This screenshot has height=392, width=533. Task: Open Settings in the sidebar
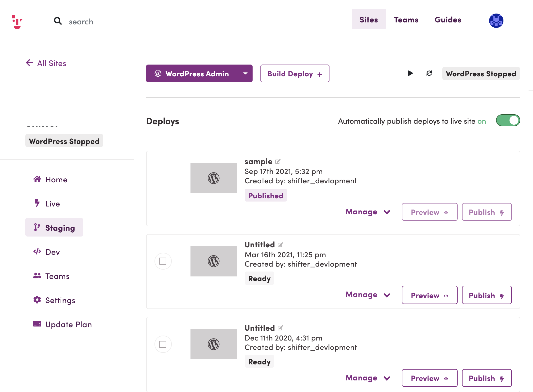pyautogui.click(x=54, y=300)
